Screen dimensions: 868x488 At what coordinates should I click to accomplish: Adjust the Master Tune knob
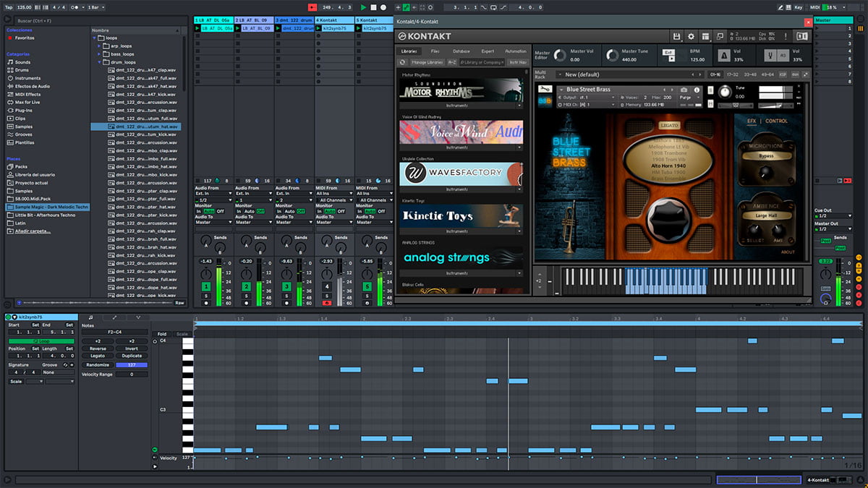point(612,55)
